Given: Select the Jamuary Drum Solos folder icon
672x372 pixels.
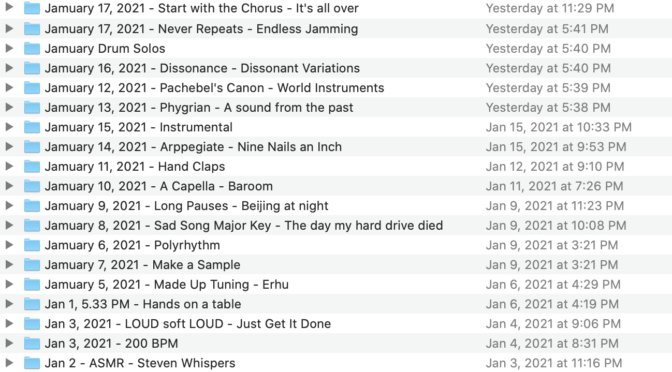Looking at the screenshot, I should [x=32, y=48].
